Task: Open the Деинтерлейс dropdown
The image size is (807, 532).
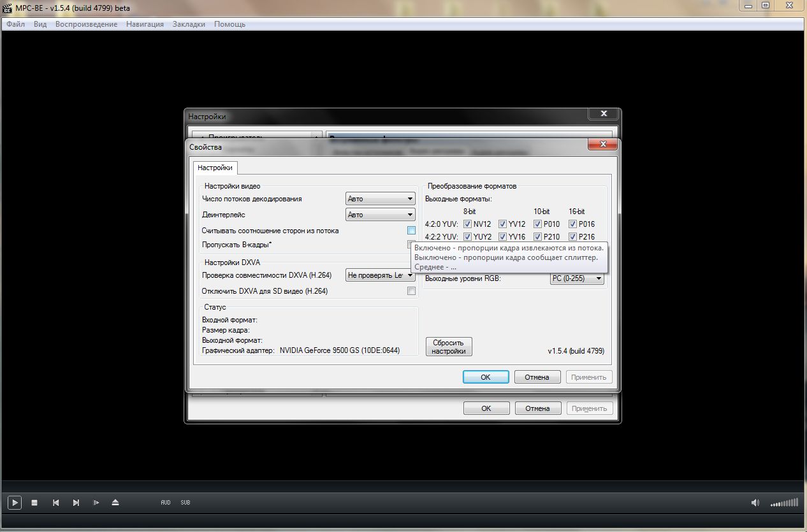Action: pyautogui.click(x=381, y=215)
